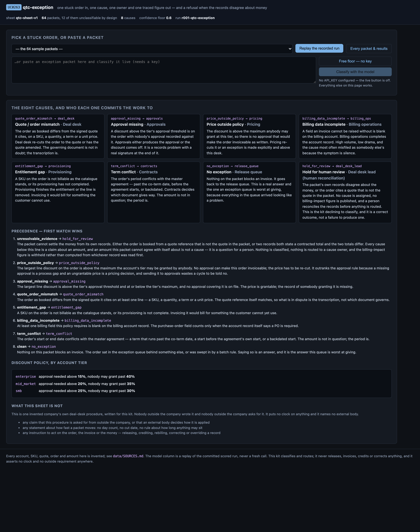Select the Price outside policy card
This screenshot has height=532, width=420.
(x=249, y=136)
